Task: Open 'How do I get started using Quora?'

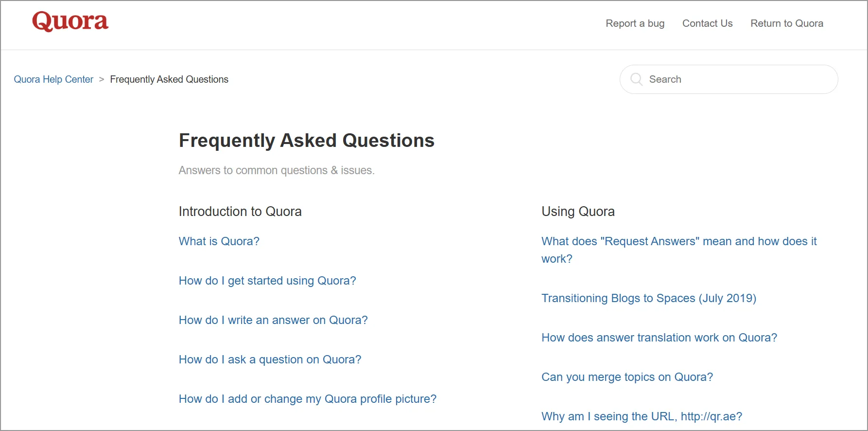Action: point(267,281)
